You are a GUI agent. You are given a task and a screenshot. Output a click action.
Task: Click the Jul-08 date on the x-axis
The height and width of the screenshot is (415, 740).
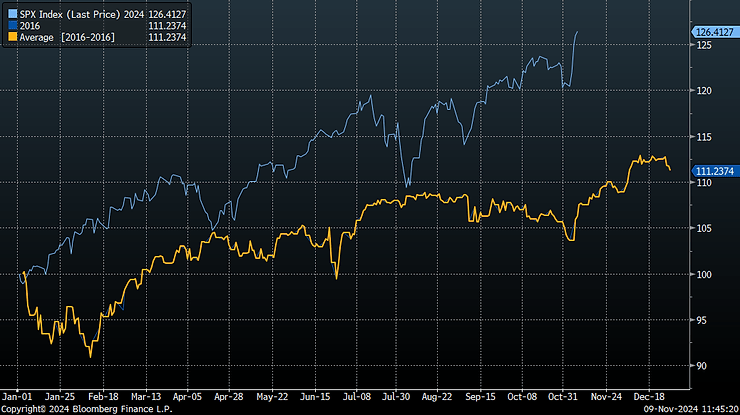(x=357, y=394)
